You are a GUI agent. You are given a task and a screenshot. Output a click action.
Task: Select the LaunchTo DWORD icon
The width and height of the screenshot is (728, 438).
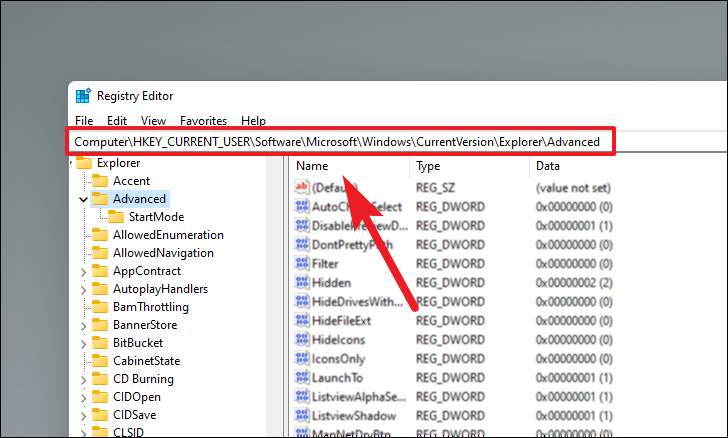pyautogui.click(x=302, y=378)
